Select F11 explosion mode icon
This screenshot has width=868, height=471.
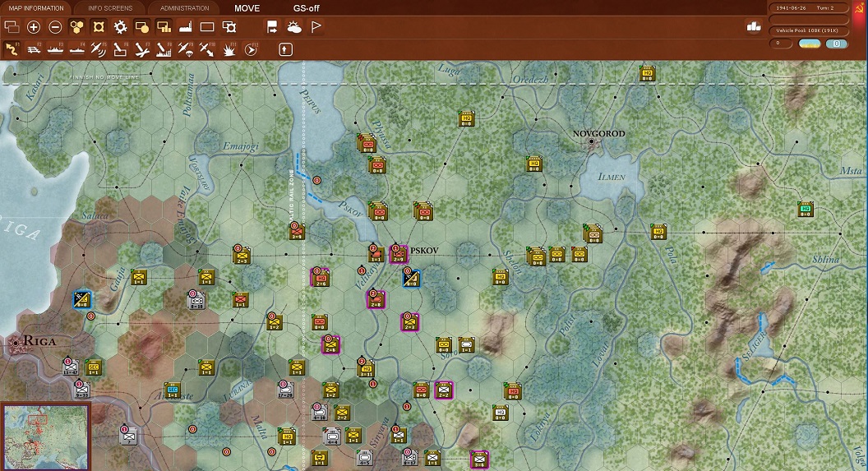coord(229,49)
